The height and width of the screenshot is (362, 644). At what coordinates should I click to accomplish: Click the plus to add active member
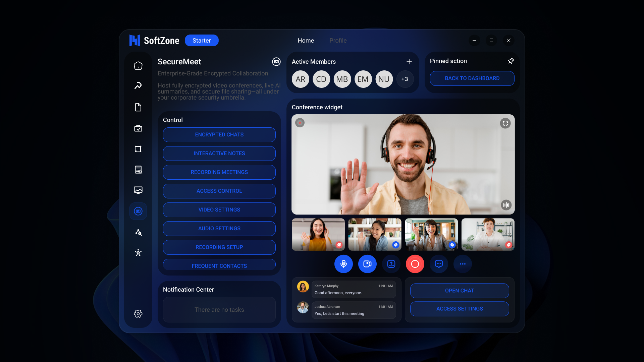coord(409,62)
